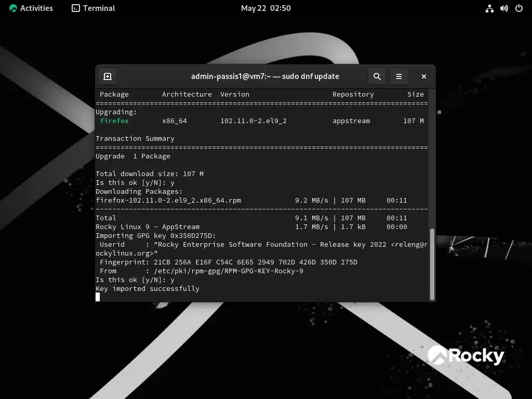Open the network status icon
The image size is (532, 399).
click(x=489, y=8)
